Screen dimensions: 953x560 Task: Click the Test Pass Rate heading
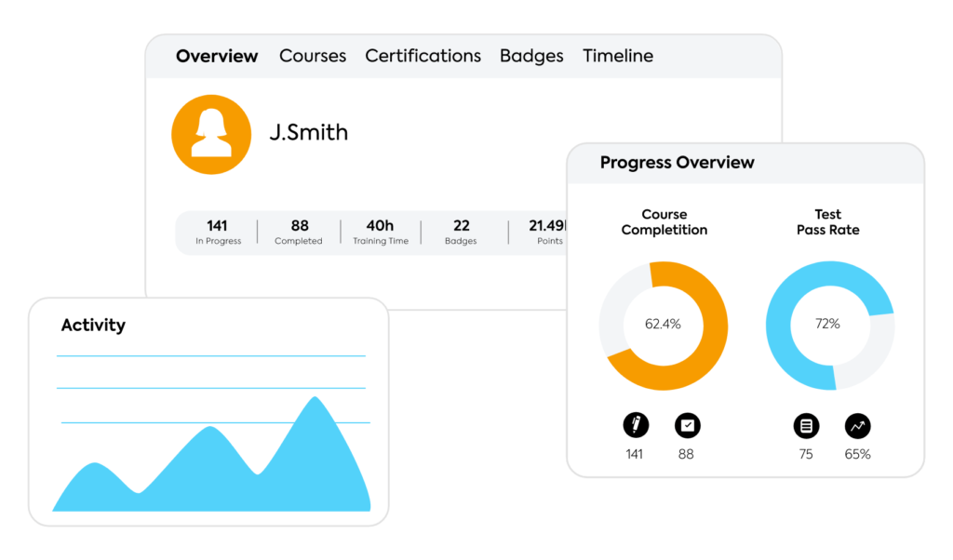(827, 222)
